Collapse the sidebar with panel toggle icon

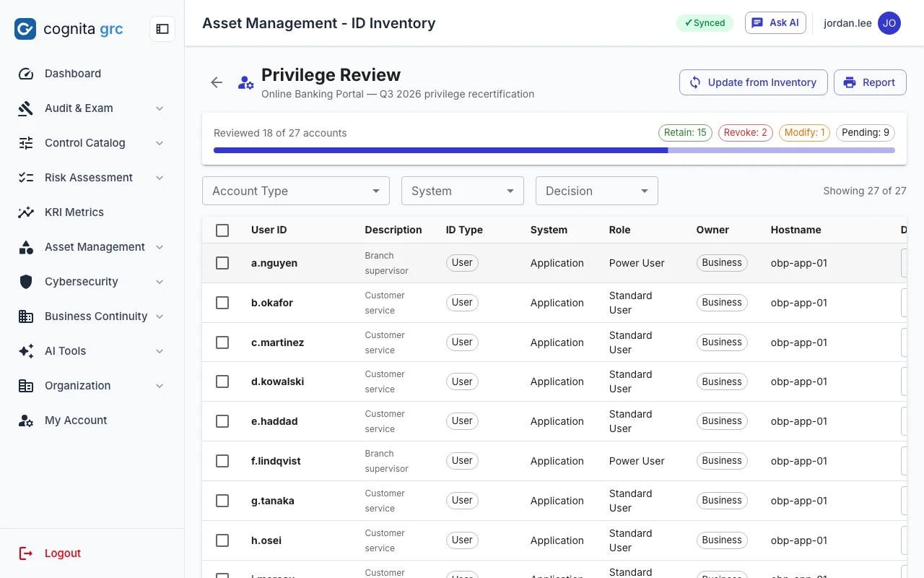pyautogui.click(x=162, y=29)
